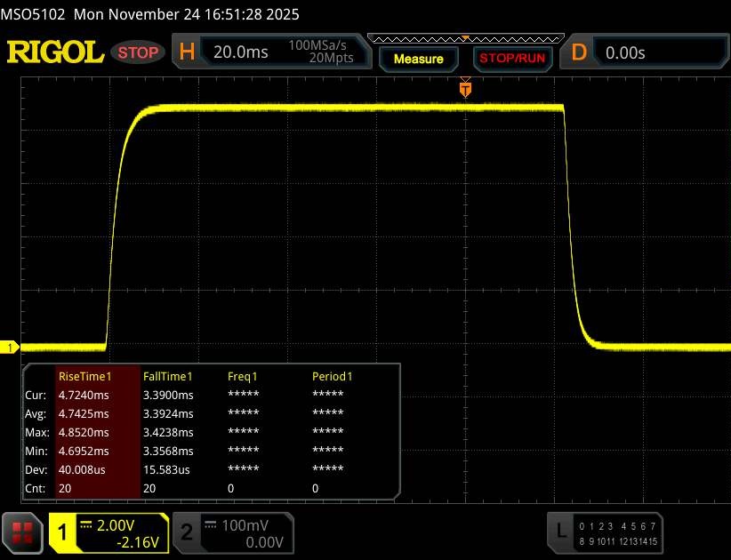Image resolution: width=731 pixels, height=560 pixels.
Task: Click the yellow channel 1 number badge
Action: (x=63, y=532)
